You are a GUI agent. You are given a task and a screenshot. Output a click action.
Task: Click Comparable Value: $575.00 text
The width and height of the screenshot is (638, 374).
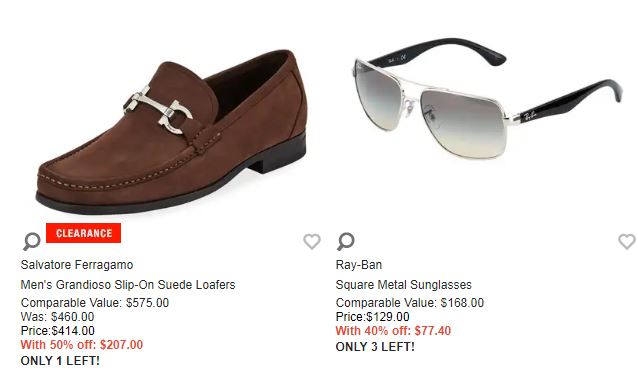pos(95,303)
